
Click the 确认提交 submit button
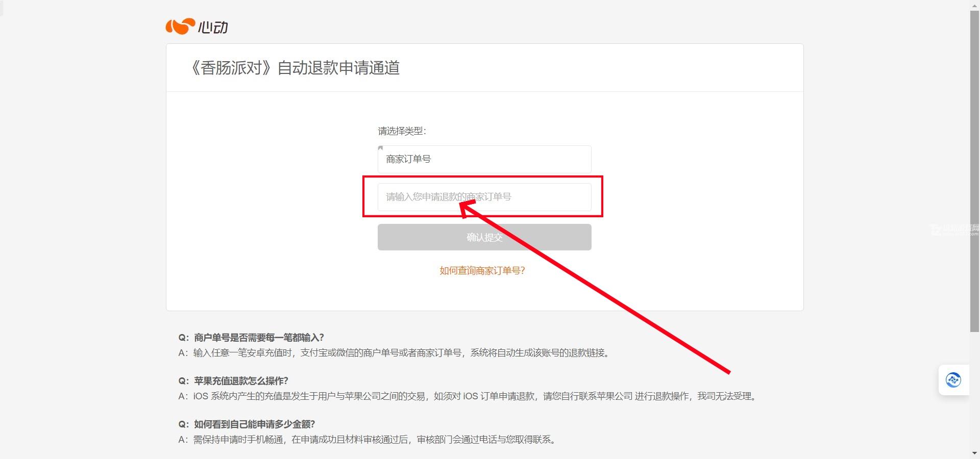484,237
